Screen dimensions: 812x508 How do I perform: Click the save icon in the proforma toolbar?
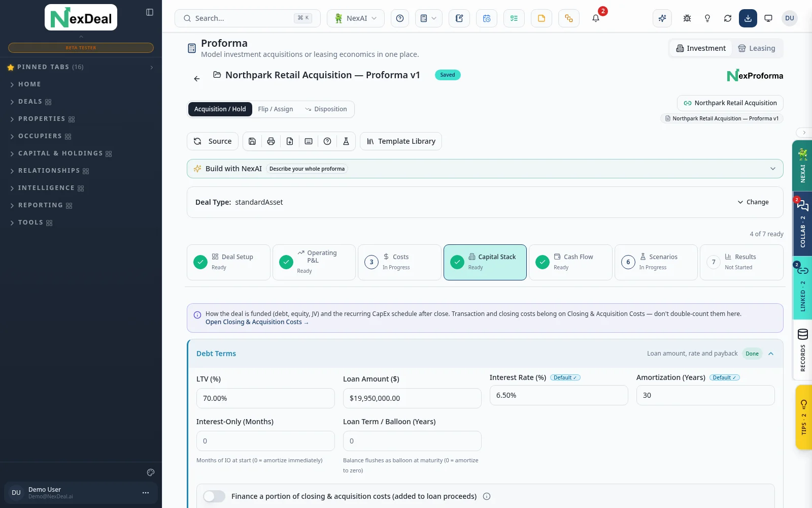(x=252, y=141)
